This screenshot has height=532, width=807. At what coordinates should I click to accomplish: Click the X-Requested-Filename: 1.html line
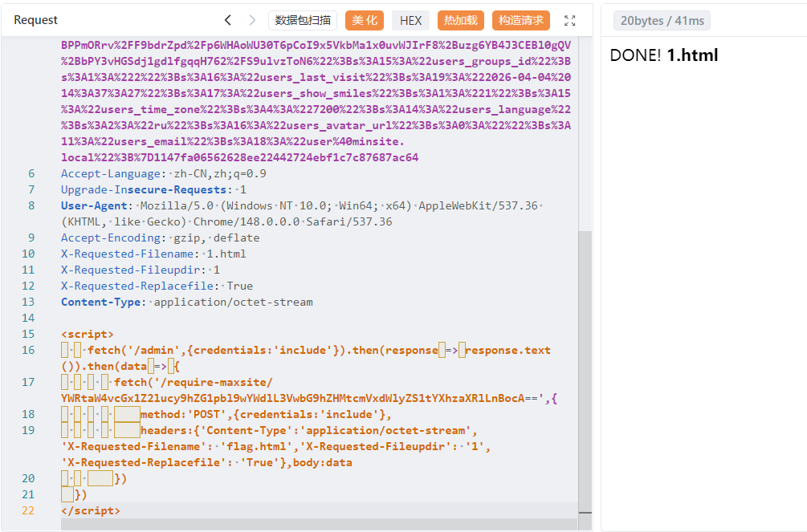tap(153, 254)
